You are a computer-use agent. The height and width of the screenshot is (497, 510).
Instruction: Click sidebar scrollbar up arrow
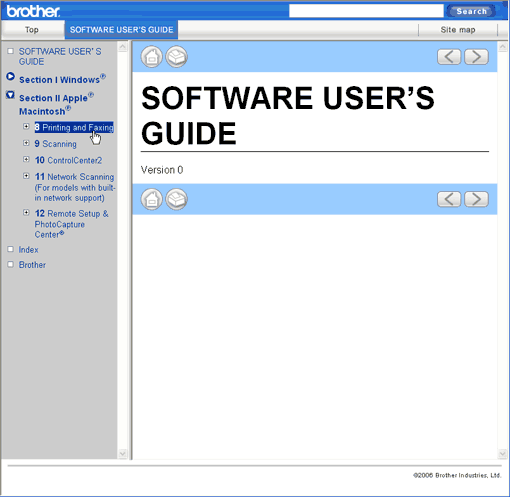point(123,47)
